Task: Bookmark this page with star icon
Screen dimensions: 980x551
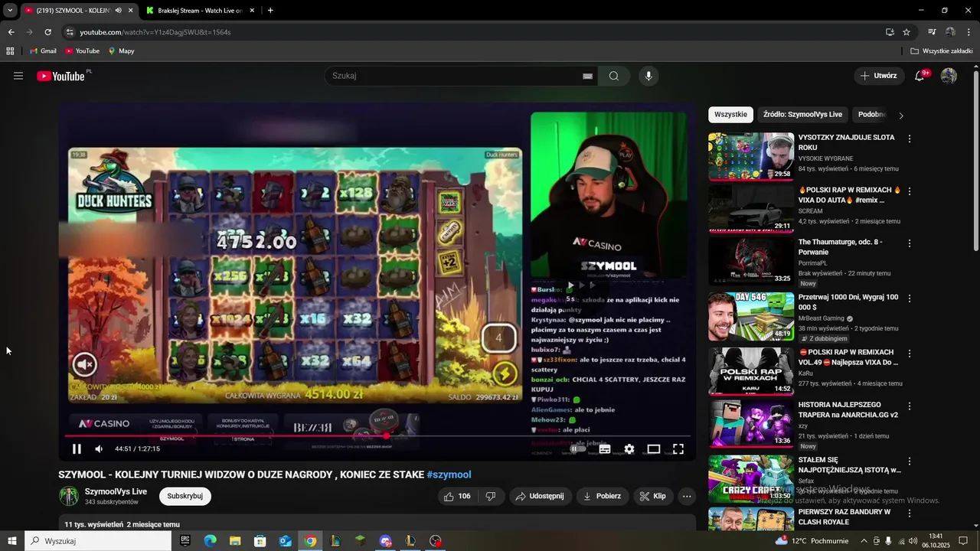Action: 906,32
